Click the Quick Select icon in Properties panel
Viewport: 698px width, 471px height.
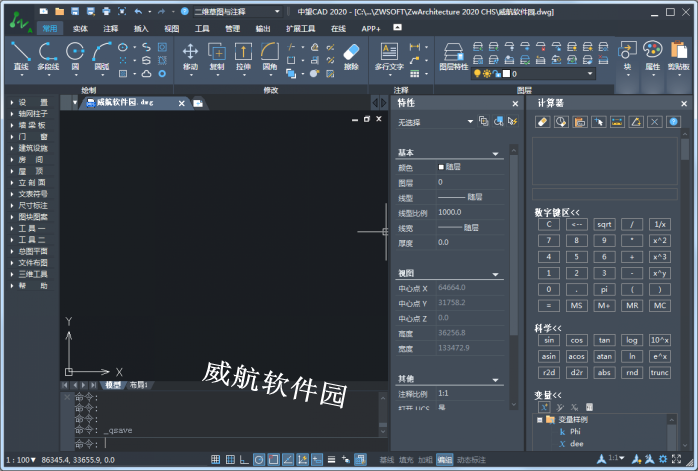click(x=513, y=121)
